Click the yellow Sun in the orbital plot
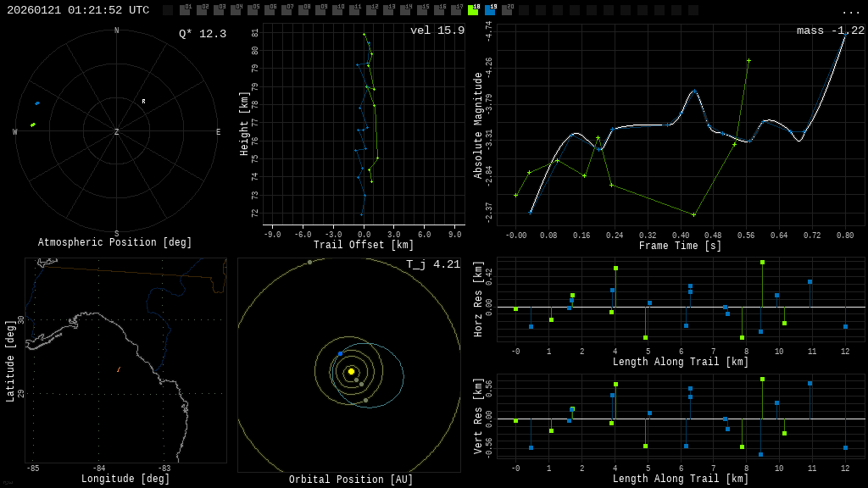The width and height of the screenshot is (868, 488). pyautogui.click(x=351, y=371)
